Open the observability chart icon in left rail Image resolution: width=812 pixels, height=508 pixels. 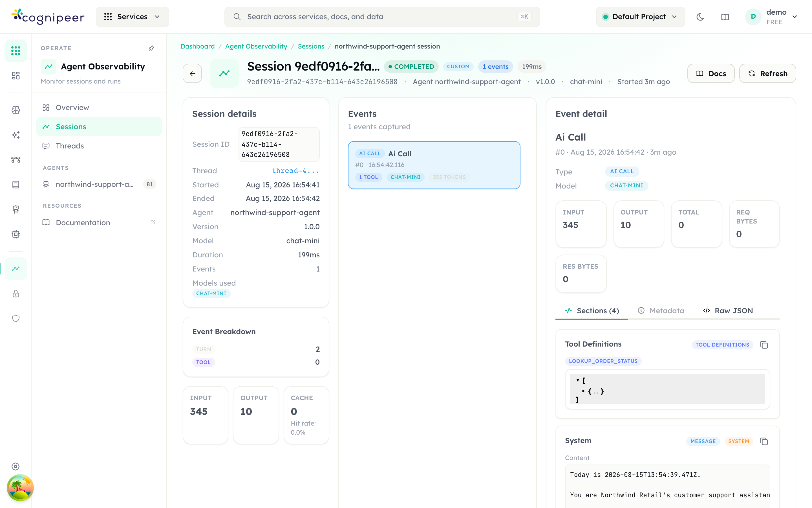coord(16,268)
